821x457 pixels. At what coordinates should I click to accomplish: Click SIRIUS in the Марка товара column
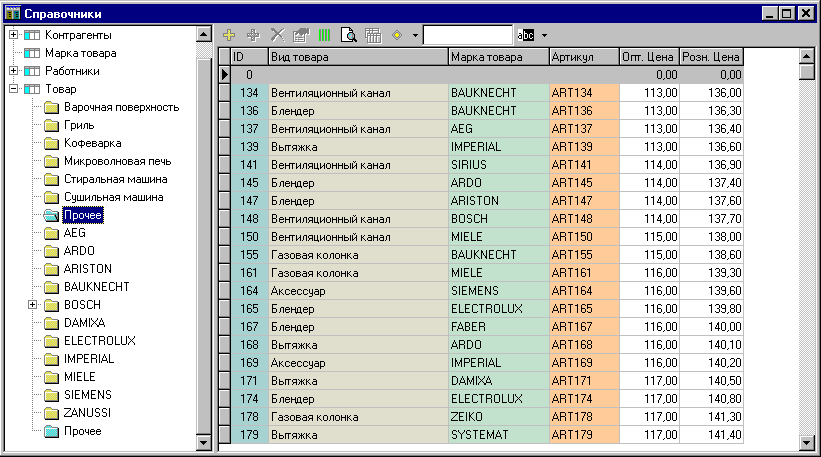tap(499, 165)
